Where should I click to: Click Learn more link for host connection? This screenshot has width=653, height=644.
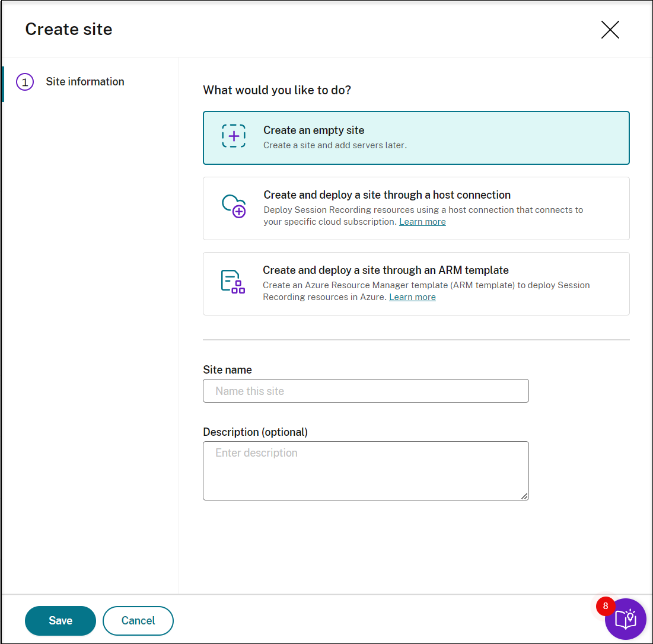click(422, 222)
